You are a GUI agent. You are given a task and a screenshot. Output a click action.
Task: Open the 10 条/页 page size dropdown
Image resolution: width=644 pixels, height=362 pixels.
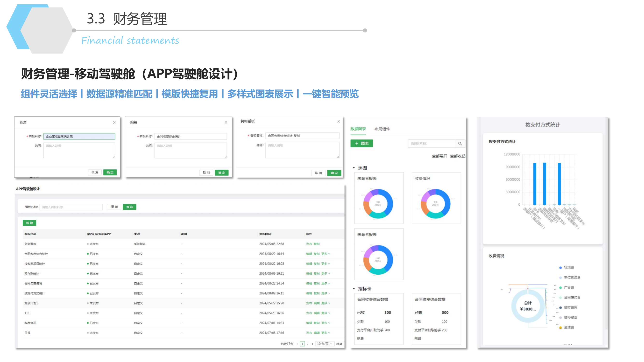click(325, 344)
